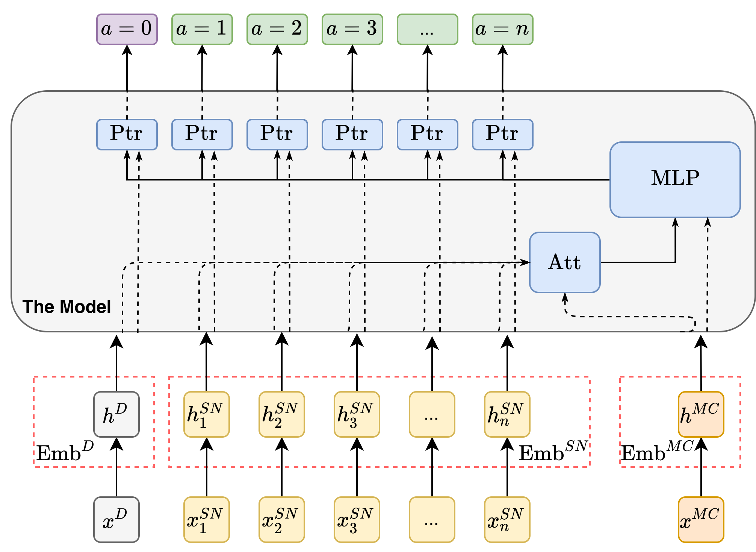Viewport: 756px width, 552px height.
Task: Click the purple a = 0 box
Action: [x=127, y=29]
